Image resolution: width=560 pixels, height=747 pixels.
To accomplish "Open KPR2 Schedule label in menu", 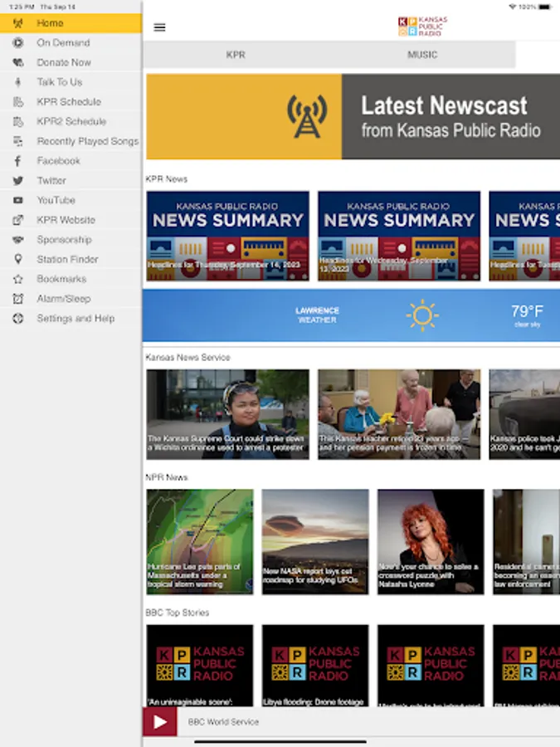I will pos(71,121).
